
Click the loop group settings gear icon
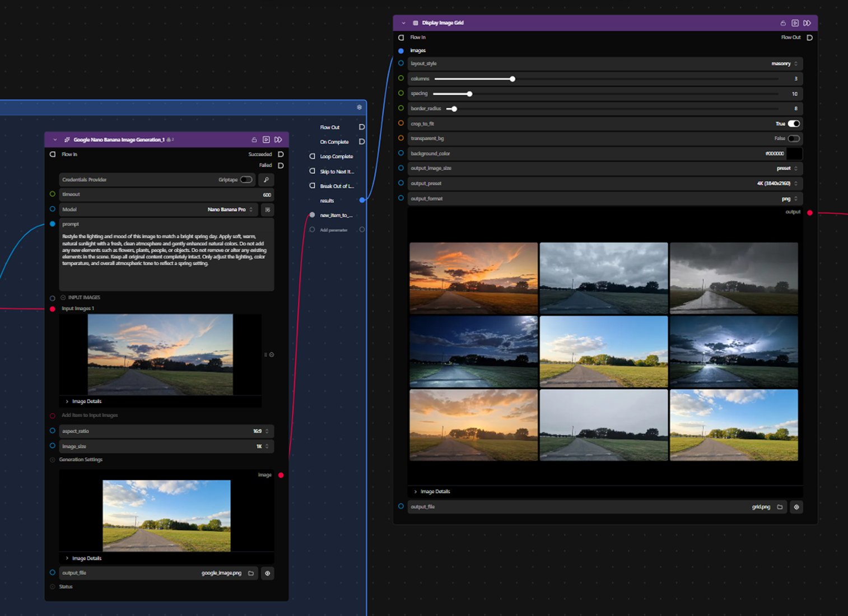coord(359,107)
